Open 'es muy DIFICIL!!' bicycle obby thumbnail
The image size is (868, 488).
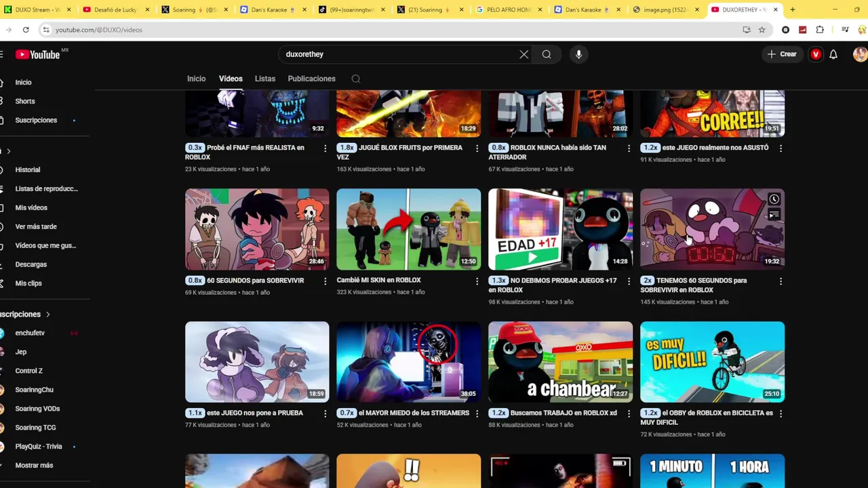713,362
